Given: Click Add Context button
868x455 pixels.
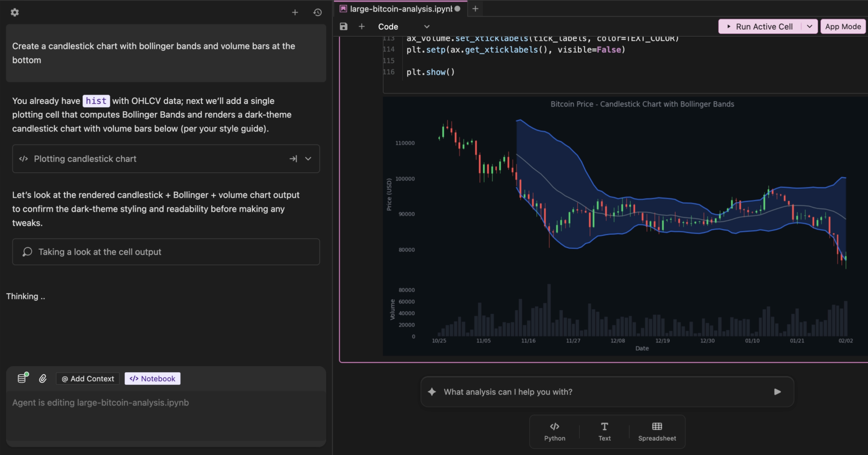Looking at the screenshot, I should (88, 379).
